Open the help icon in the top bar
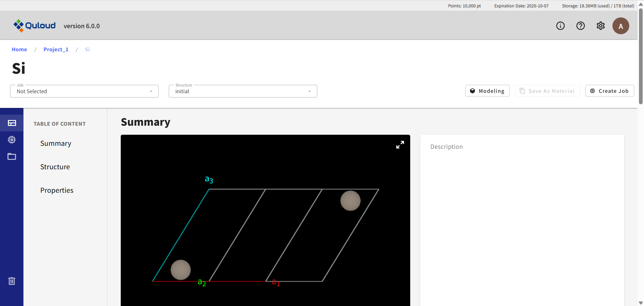The width and height of the screenshot is (644, 306). [x=581, y=25]
